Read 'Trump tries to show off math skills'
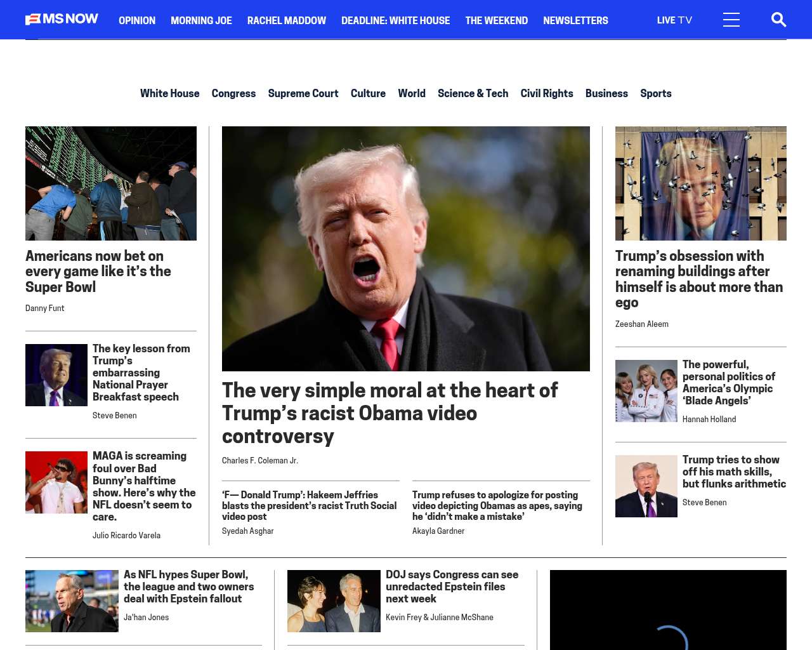Screen dimensions: 812x650 click(x=734, y=472)
